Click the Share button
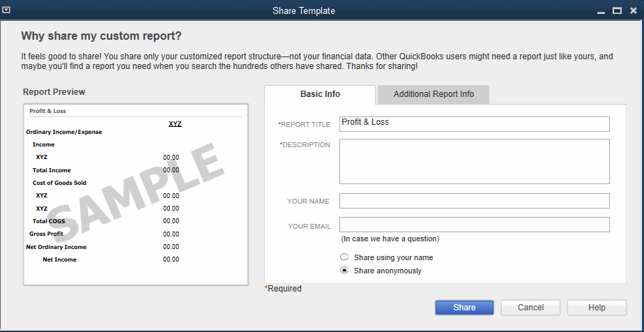Image resolution: width=644 pixels, height=332 pixels. pos(464,308)
